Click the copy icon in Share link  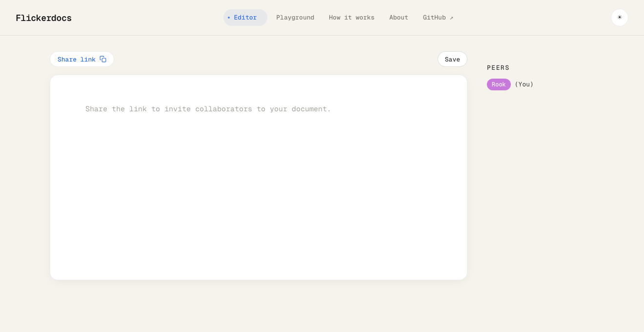pyautogui.click(x=103, y=59)
